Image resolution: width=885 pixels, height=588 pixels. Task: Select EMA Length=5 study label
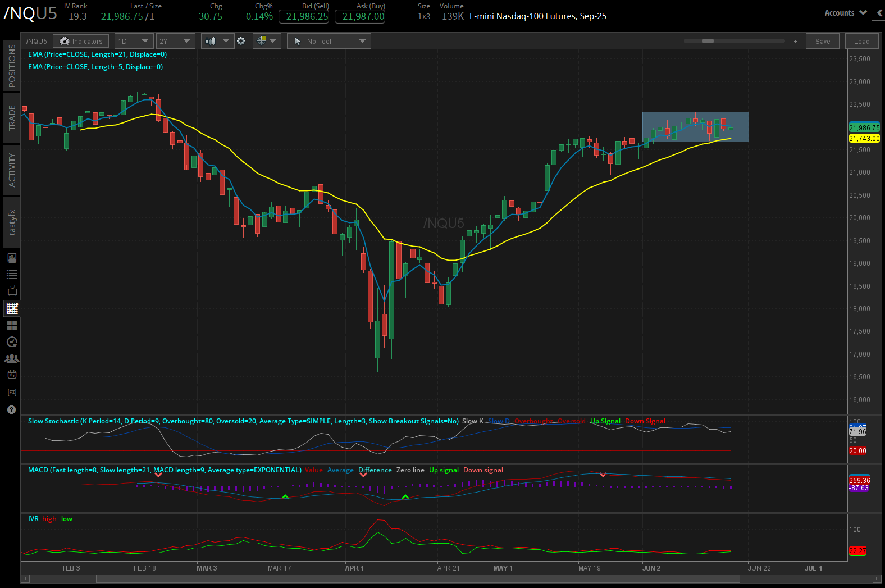pos(95,67)
